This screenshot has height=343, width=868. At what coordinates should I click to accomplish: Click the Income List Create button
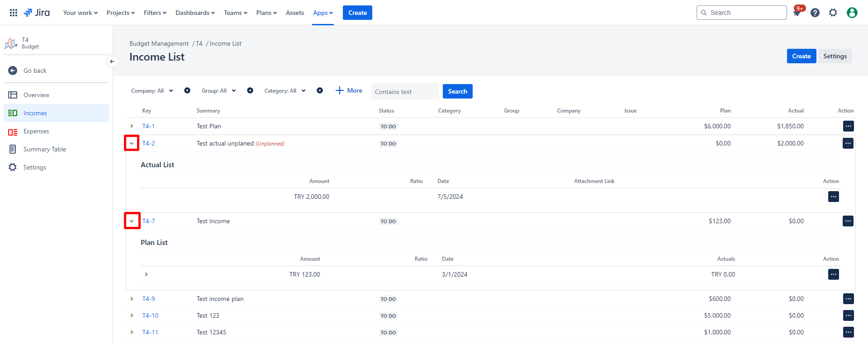[802, 56]
